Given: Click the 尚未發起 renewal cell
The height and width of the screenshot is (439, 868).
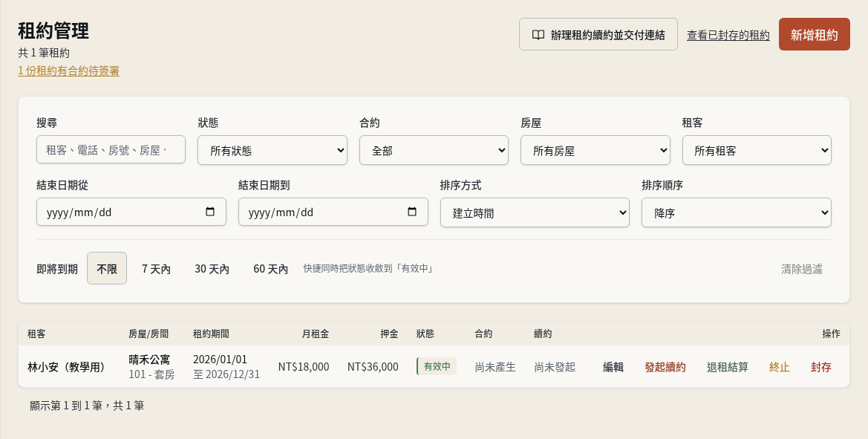Looking at the screenshot, I should point(555,366).
